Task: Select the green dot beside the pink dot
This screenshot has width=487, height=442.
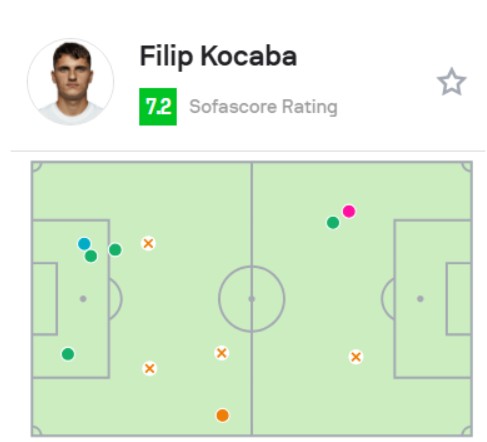Action: 333,223
